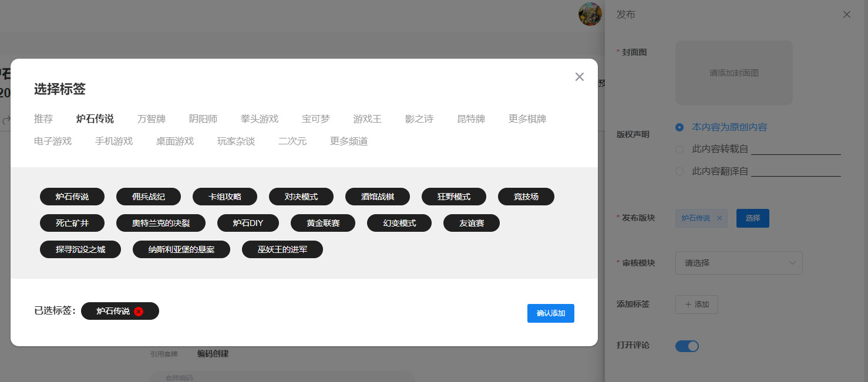Viewport: 868px width, 382px height.
Task: Focus the 此内容翻译自 source text field
Action: pyautogui.click(x=796, y=171)
